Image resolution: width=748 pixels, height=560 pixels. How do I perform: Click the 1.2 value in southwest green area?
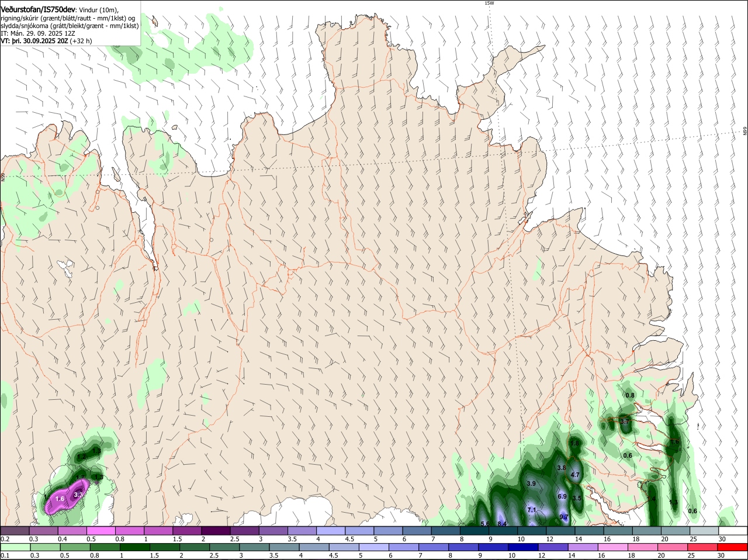click(82, 456)
